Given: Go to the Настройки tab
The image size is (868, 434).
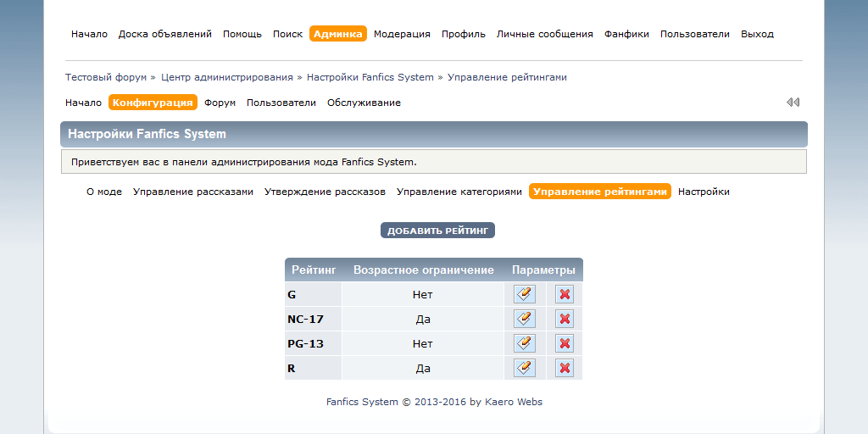Looking at the screenshot, I should (704, 192).
